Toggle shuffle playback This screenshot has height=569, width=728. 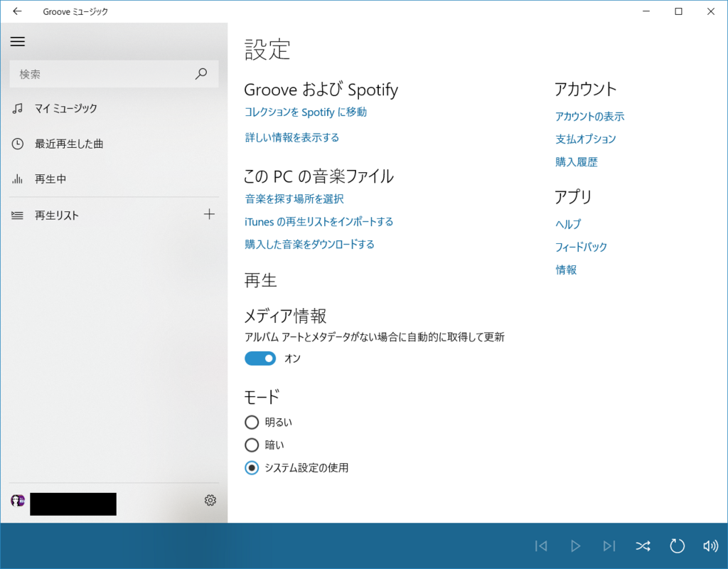click(643, 546)
